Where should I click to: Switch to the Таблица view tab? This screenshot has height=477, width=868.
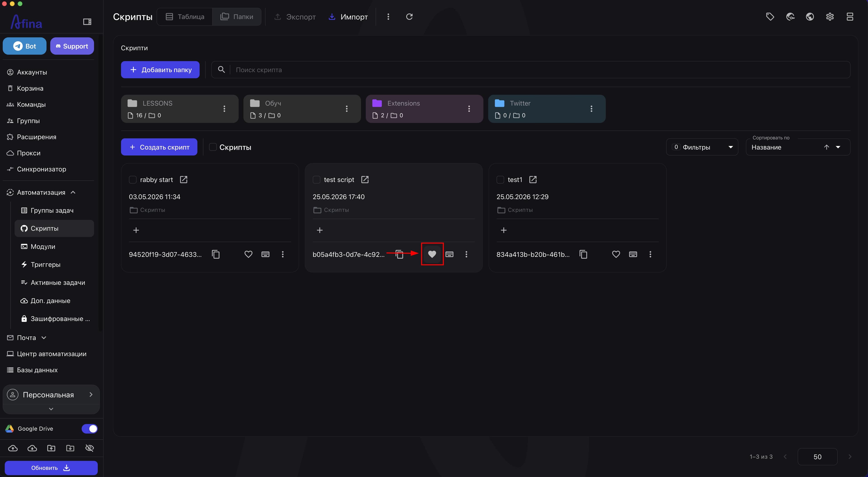coord(185,17)
